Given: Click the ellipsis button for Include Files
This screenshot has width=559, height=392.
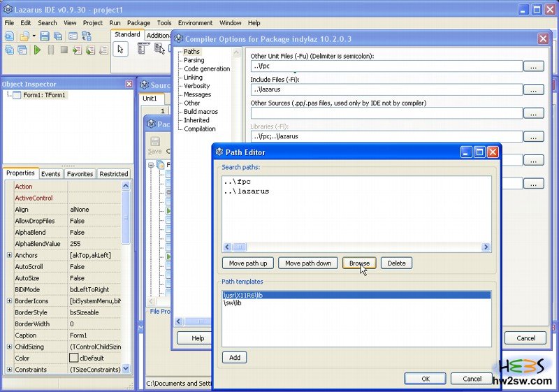Looking at the screenshot, I should click(533, 90).
